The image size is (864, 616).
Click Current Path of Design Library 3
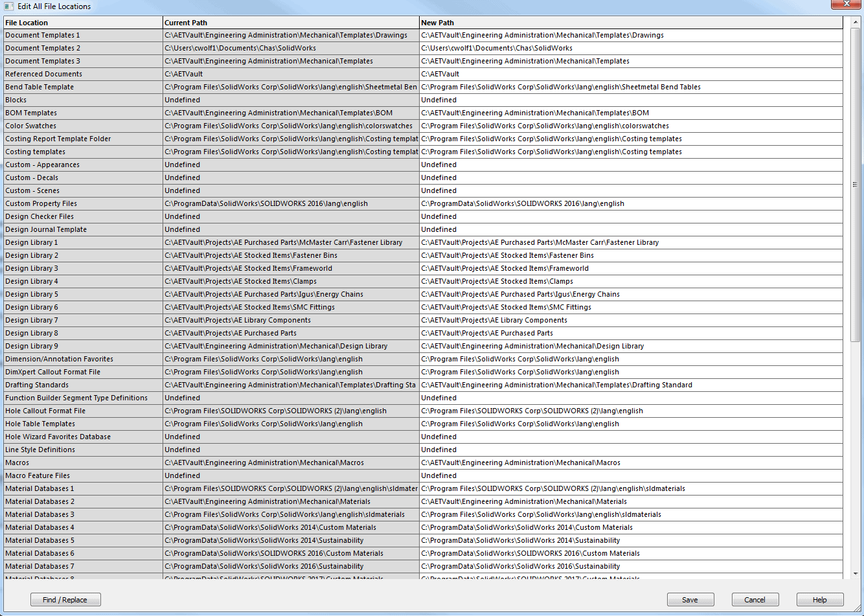(x=291, y=268)
